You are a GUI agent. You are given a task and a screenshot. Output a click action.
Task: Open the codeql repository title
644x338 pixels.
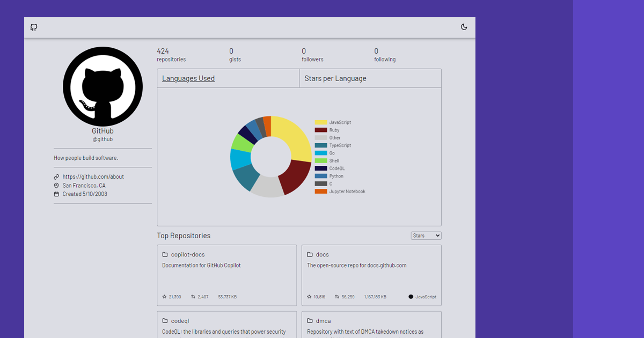(x=180, y=321)
